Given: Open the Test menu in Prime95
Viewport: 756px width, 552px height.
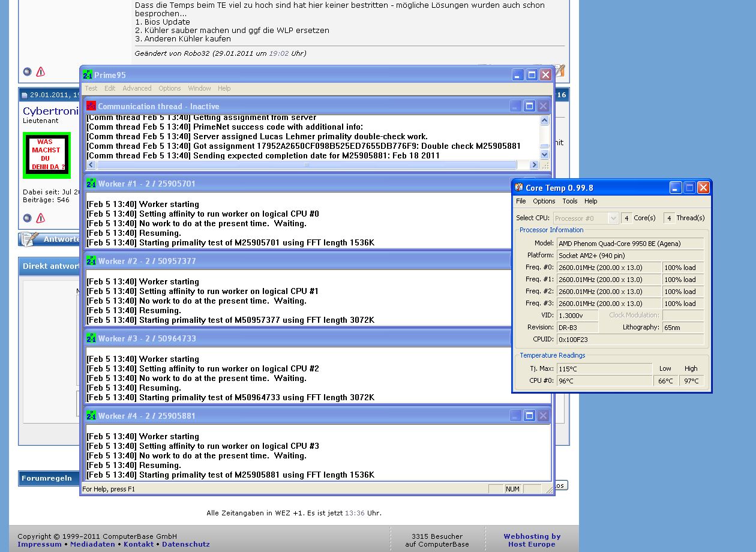Looking at the screenshot, I should coord(91,88).
